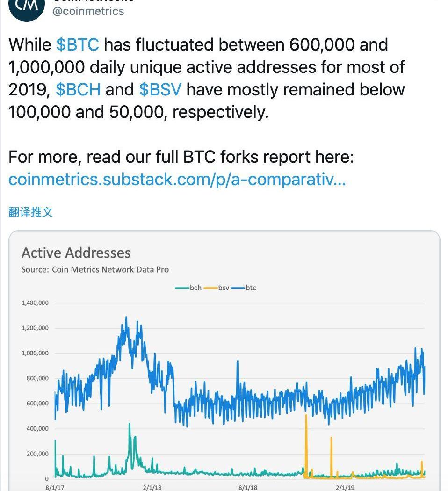The height and width of the screenshot is (491, 448).
Task: Click the 8/1/17 x-axis date label
Action: pos(55,488)
